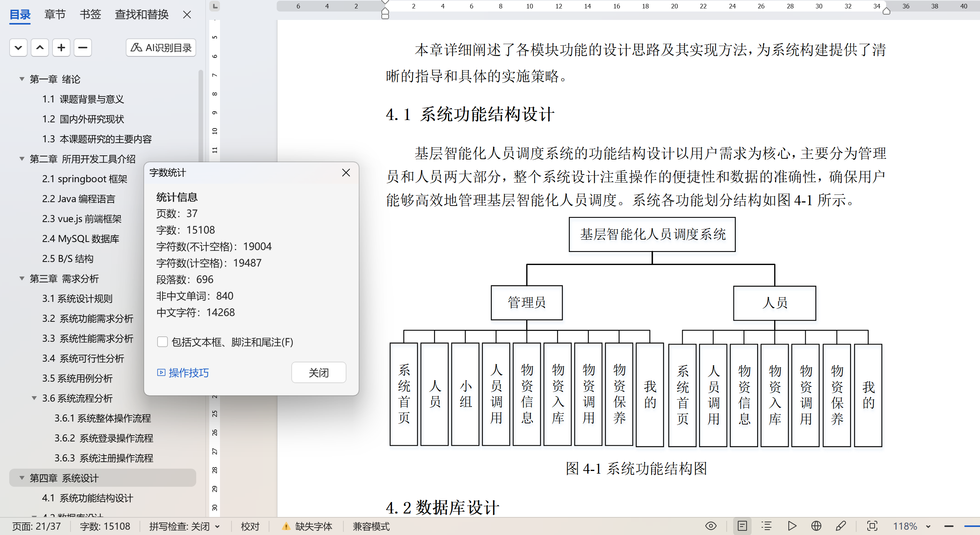Switch to the 书签 tab
This screenshot has width=980, height=535.
(90, 15)
